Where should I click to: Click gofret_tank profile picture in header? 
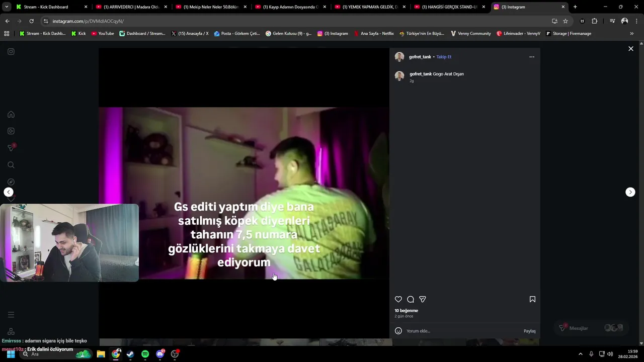coord(399,57)
